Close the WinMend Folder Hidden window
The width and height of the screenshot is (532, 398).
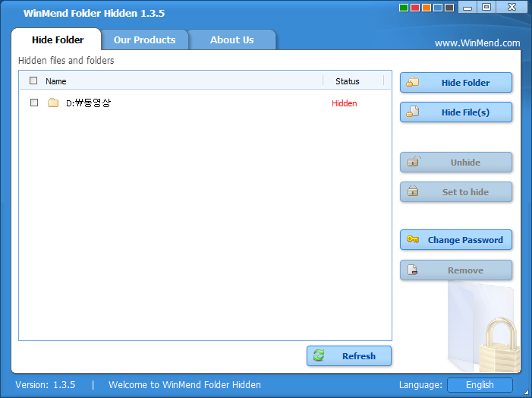[x=512, y=7]
